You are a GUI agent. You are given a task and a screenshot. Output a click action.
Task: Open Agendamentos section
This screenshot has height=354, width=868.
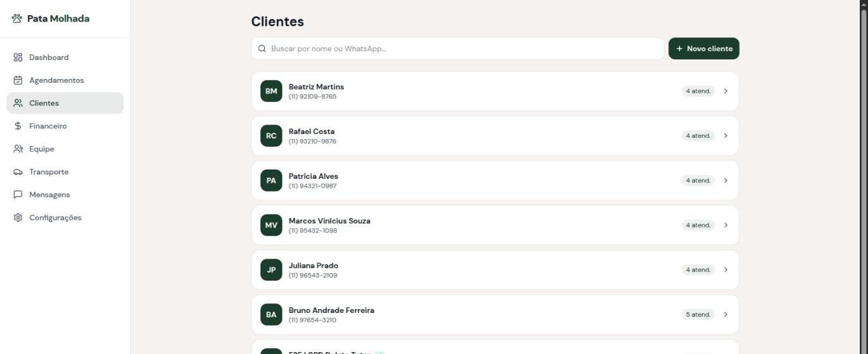pyautogui.click(x=65, y=80)
